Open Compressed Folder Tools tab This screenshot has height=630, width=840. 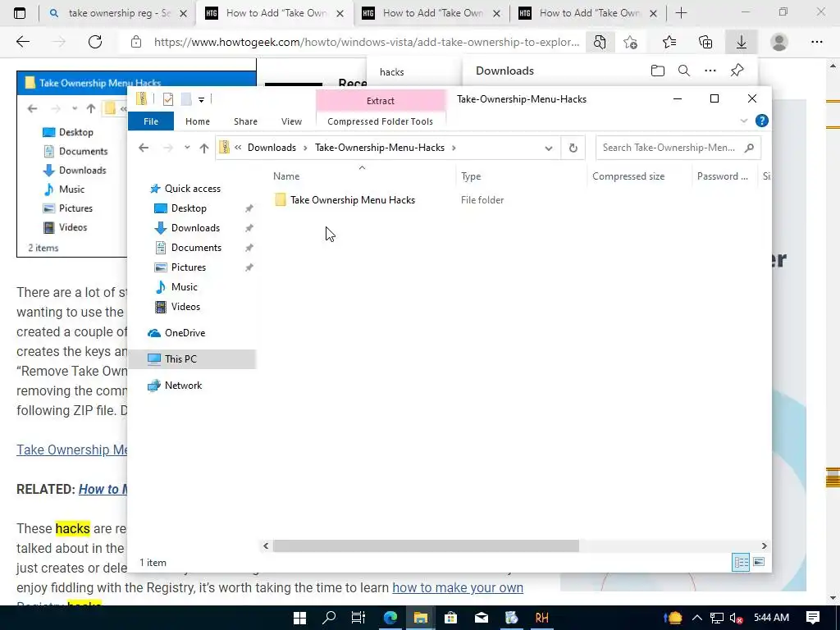tap(380, 121)
